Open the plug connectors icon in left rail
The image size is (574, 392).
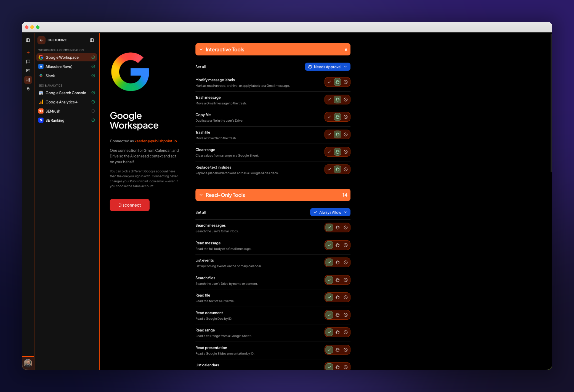pos(28,89)
